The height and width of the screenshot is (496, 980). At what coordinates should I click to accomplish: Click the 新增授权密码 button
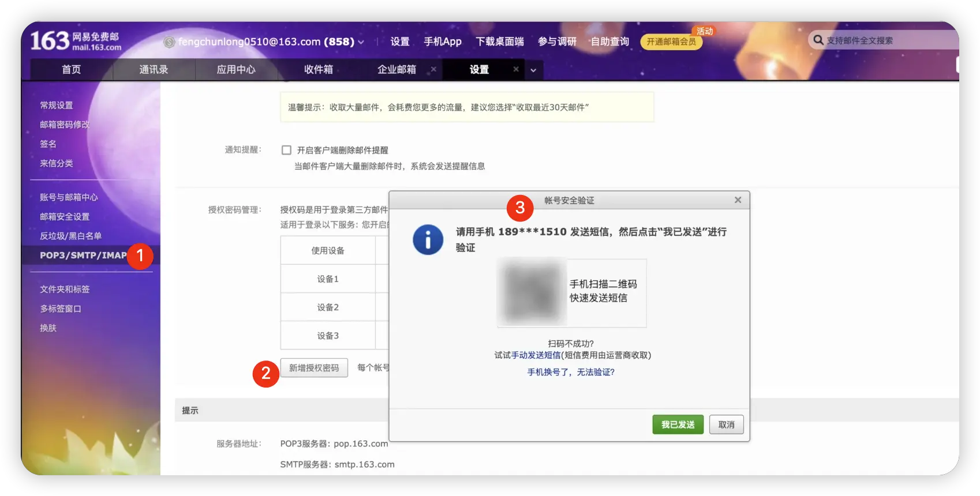(x=314, y=368)
